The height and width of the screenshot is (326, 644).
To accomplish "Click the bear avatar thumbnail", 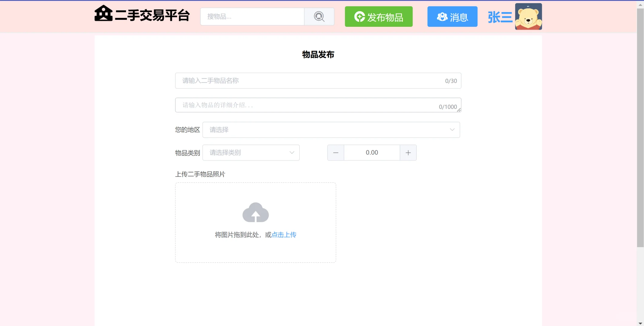I will (528, 16).
